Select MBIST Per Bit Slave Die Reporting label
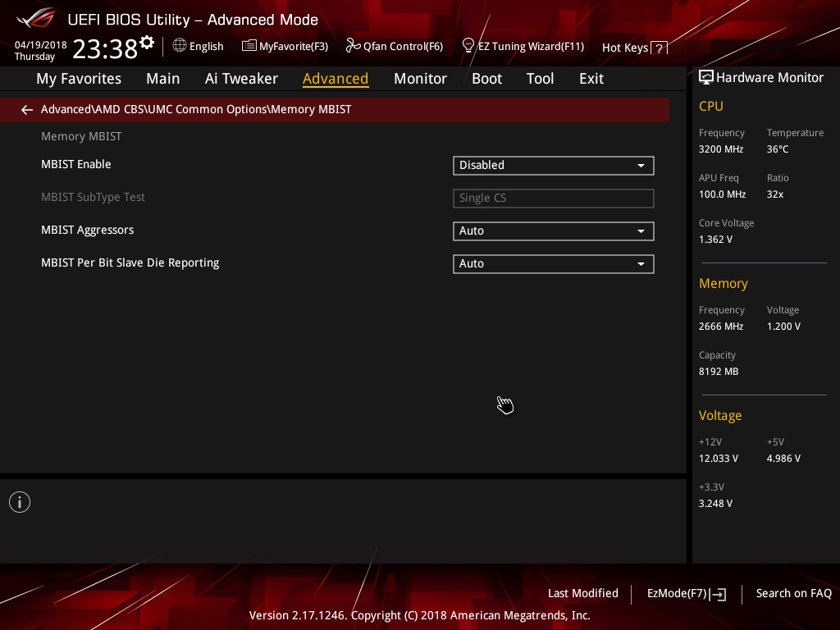The image size is (840, 630). click(130, 262)
